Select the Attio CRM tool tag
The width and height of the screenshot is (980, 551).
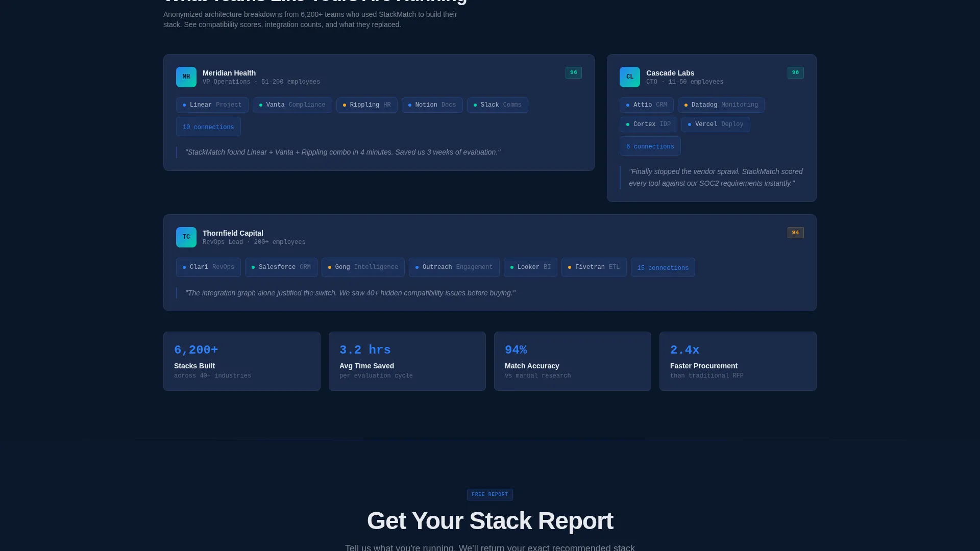[x=647, y=105]
